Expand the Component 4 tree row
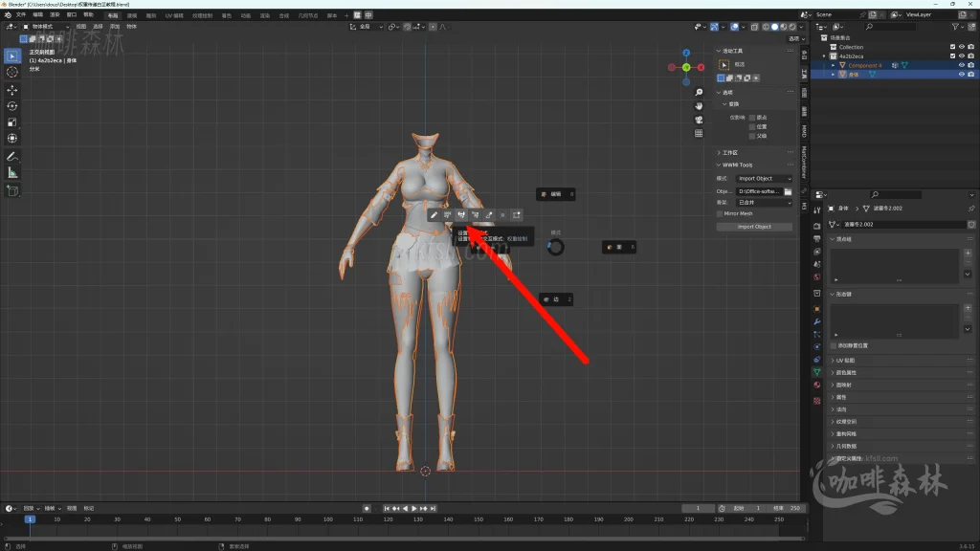The height and width of the screenshot is (551, 980). 834,65
